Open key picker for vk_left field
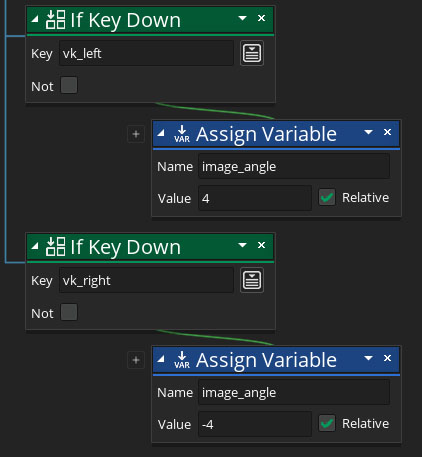The image size is (422, 457). (252, 53)
